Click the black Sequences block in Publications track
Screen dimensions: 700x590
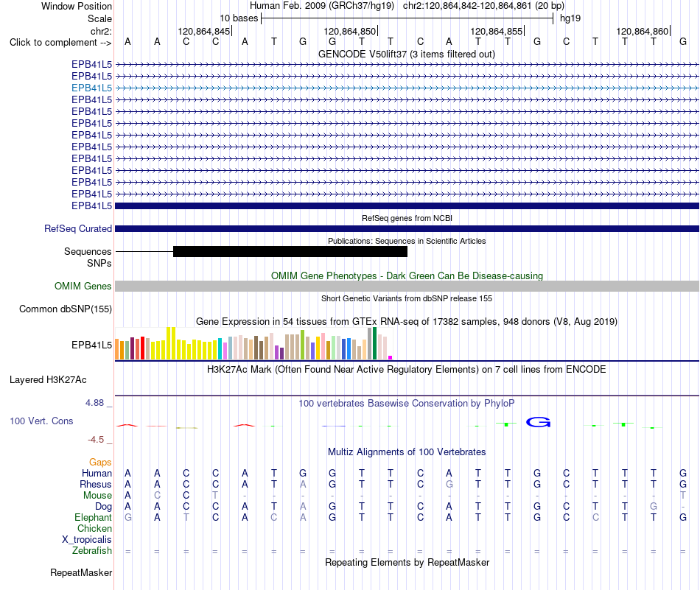coord(290,251)
